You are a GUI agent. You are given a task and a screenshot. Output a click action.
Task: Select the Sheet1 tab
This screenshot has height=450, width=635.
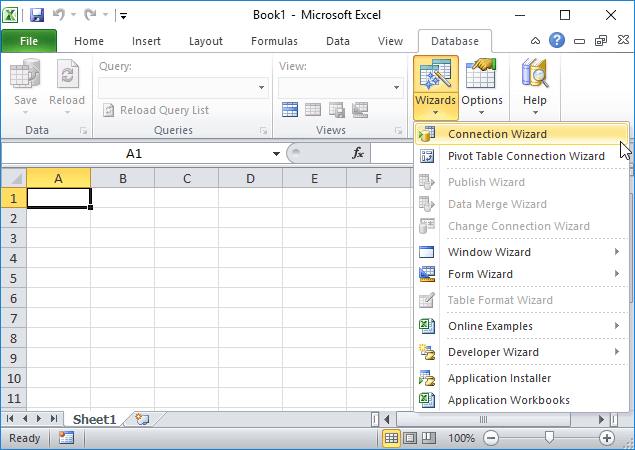coord(95,420)
